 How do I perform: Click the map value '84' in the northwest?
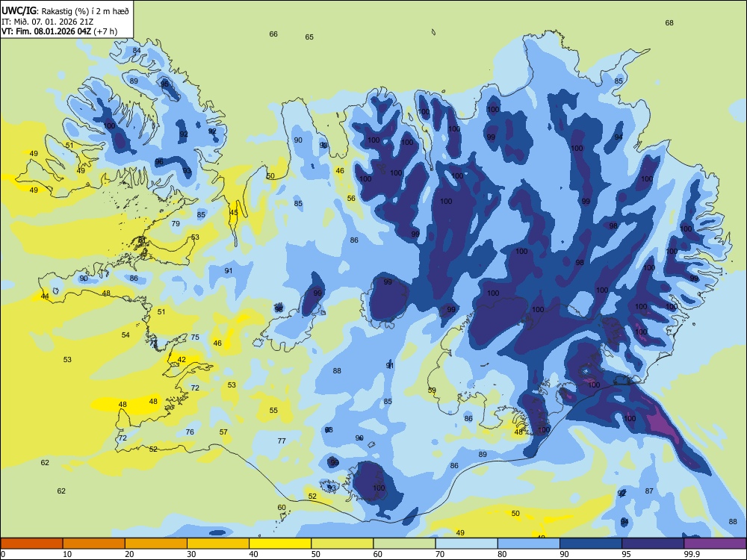[x=137, y=51]
